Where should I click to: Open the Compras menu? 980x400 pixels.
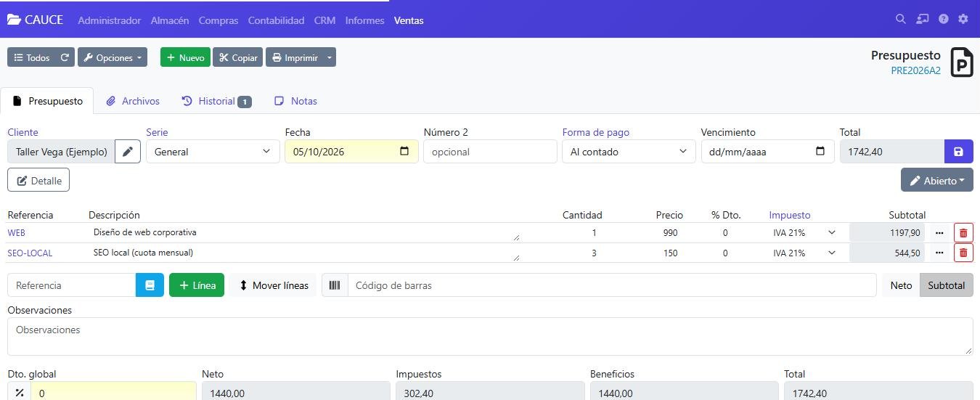tap(219, 20)
